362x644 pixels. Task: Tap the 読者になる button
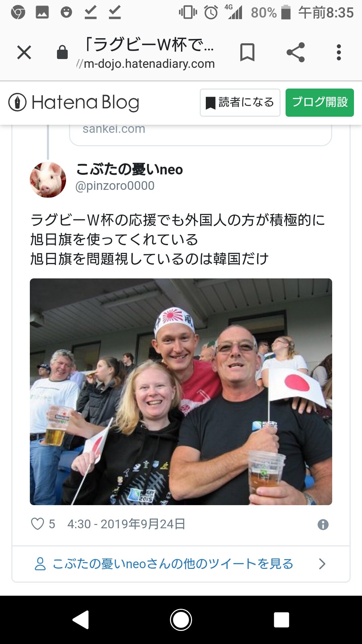240,103
